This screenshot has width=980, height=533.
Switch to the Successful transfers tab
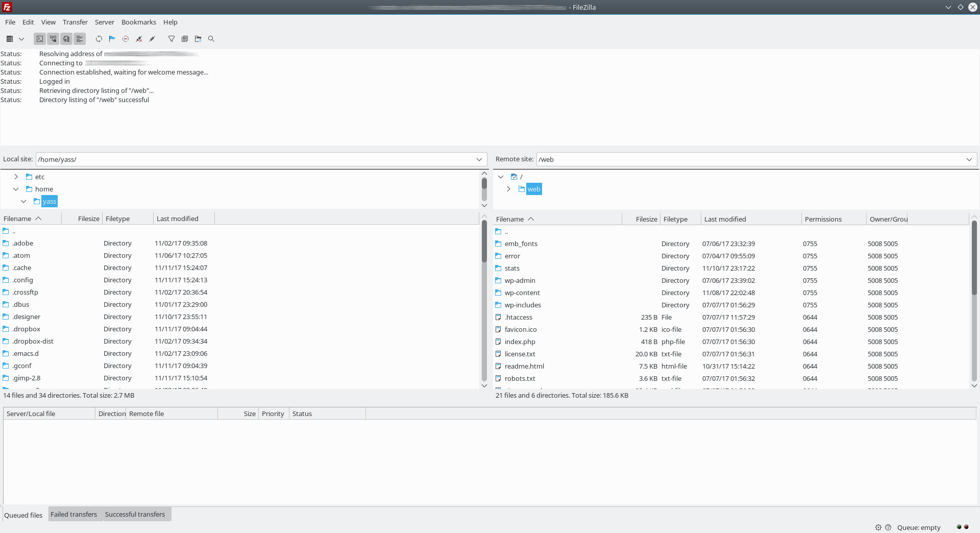(x=135, y=514)
